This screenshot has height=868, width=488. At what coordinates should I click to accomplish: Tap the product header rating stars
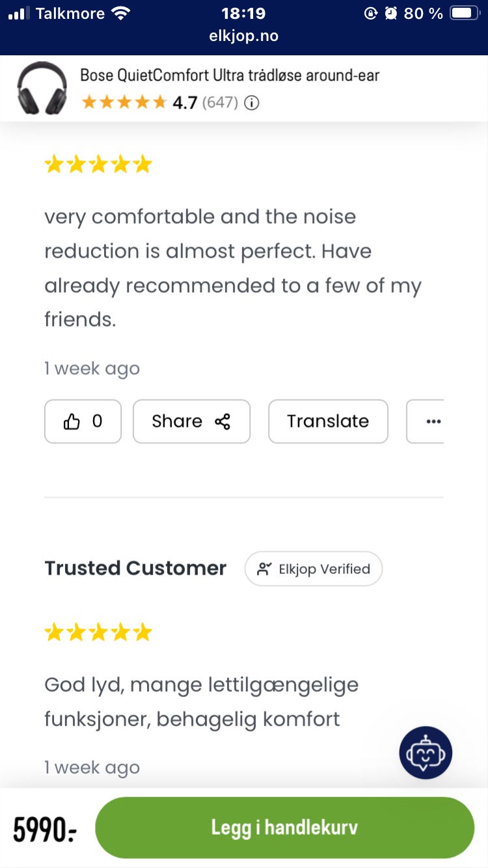point(124,103)
